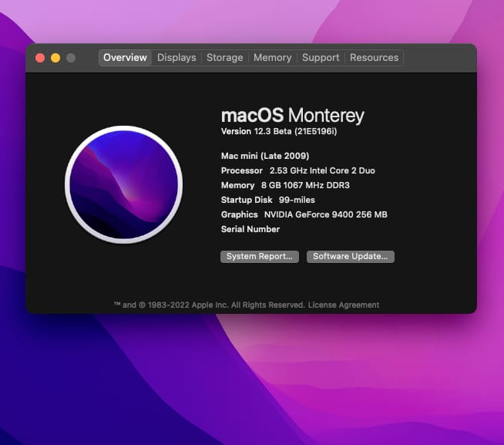Click the Processor label

click(242, 170)
